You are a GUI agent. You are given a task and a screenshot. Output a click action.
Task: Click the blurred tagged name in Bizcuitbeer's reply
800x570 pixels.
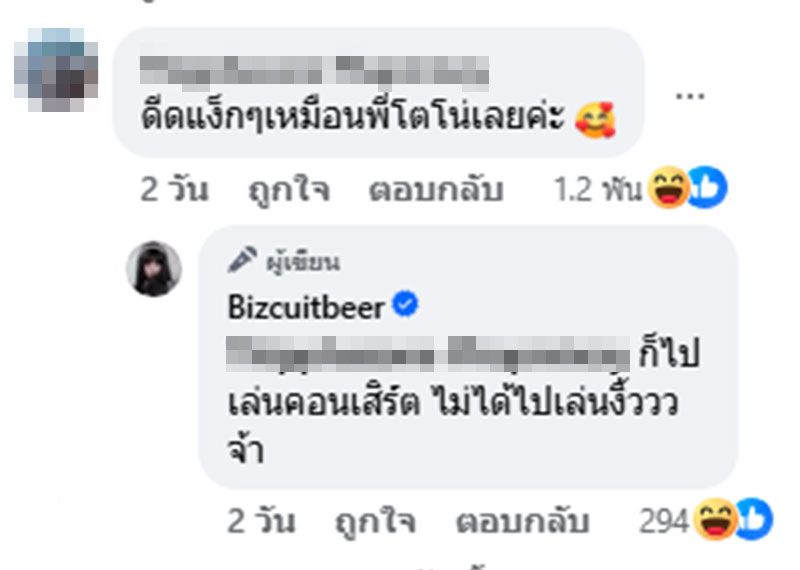[428, 353]
